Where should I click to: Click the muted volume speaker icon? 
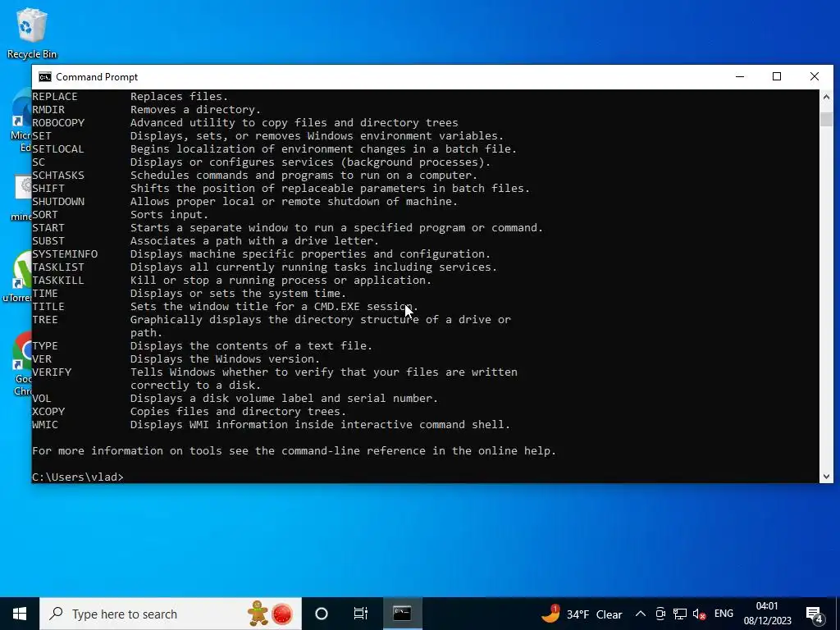[699, 614]
